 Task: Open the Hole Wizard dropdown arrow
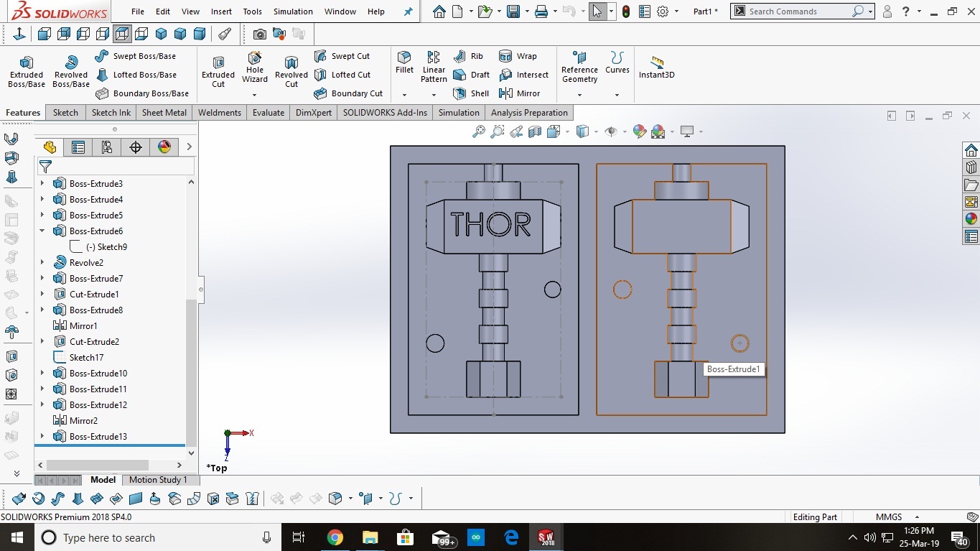255,95
